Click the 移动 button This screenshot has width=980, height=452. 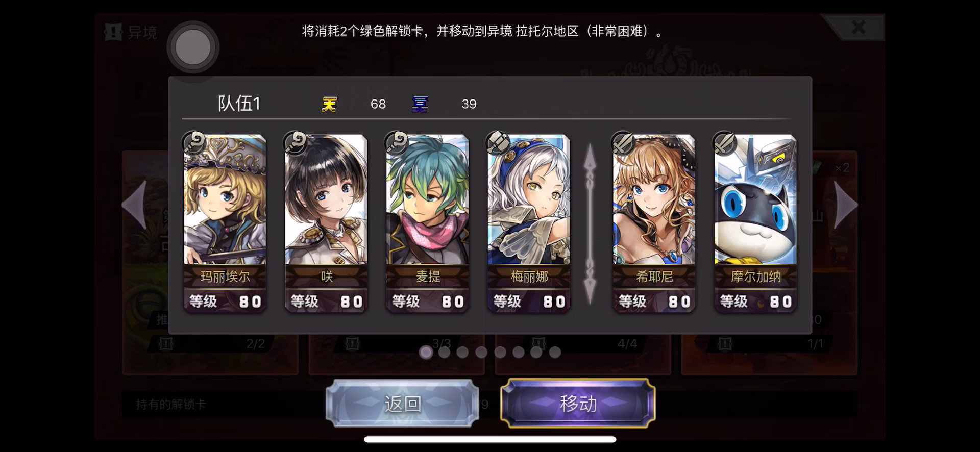[x=578, y=403]
